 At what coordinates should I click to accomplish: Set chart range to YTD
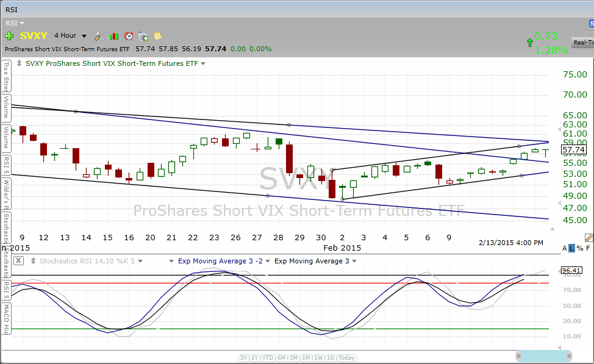(x=268, y=357)
